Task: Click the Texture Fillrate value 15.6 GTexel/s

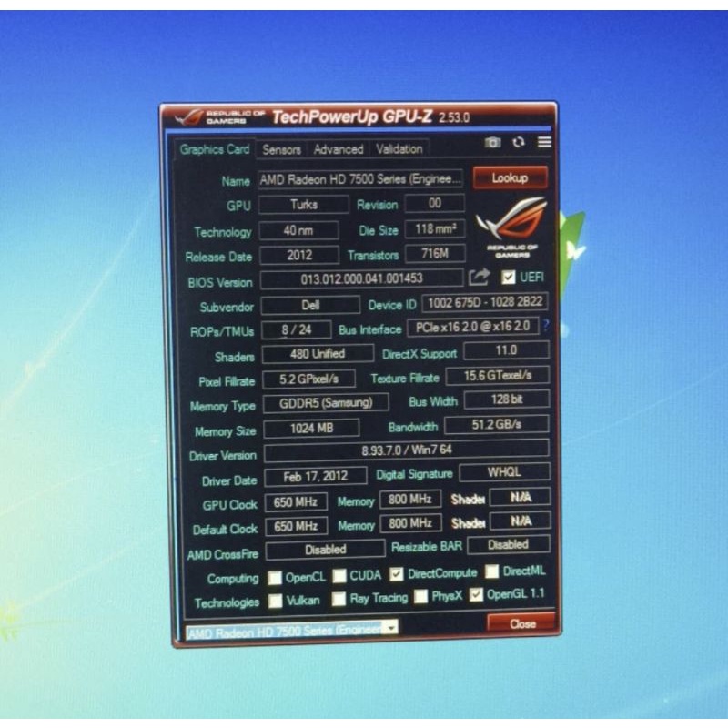Action: click(x=497, y=376)
